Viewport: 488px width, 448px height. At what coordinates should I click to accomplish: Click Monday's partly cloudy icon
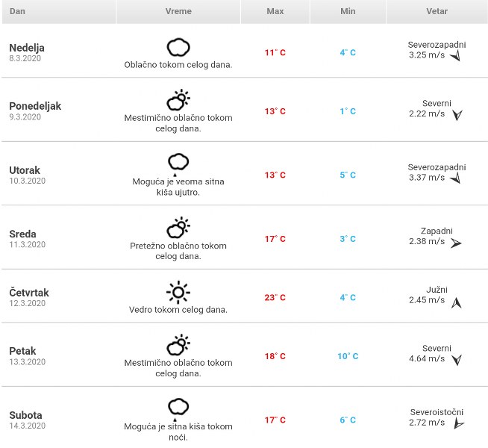click(x=178, y=100)
